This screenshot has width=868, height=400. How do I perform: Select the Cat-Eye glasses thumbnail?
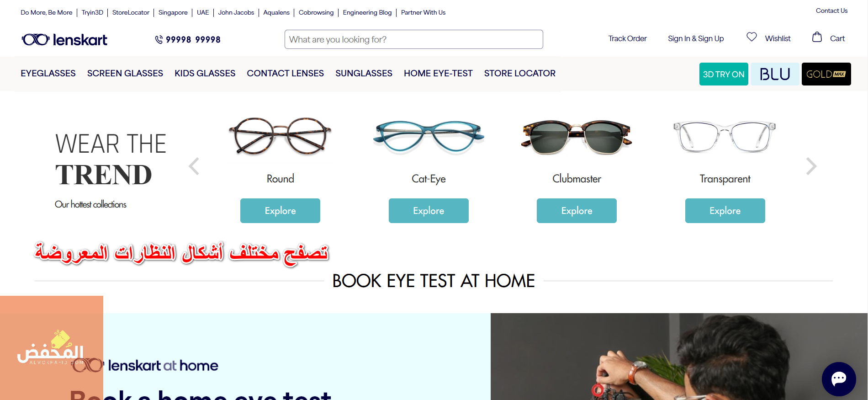click(x=429, y=137)
